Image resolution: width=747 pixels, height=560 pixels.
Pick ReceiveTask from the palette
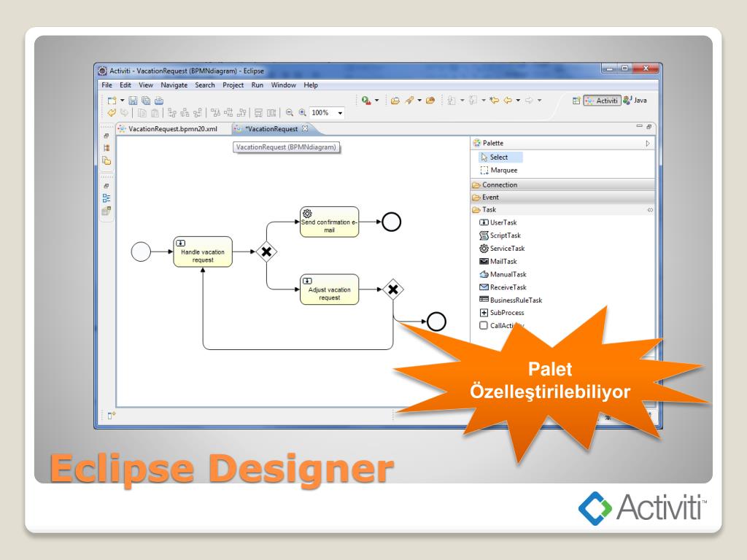pyautogui.click(x=503, y=287)
